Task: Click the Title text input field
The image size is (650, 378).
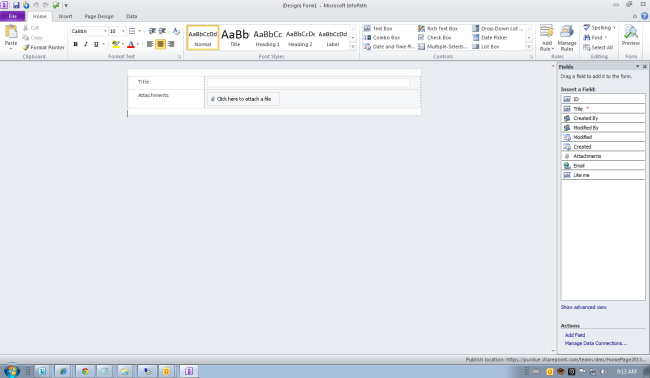Action: (308, 83)
